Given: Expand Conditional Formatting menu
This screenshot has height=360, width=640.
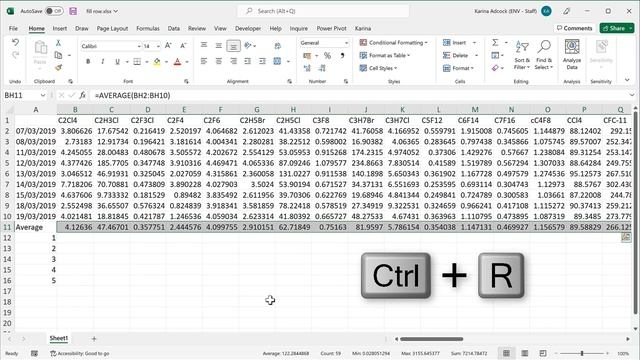Looking at the screenshot, I should pyautogui.click(x=393, y=42).
